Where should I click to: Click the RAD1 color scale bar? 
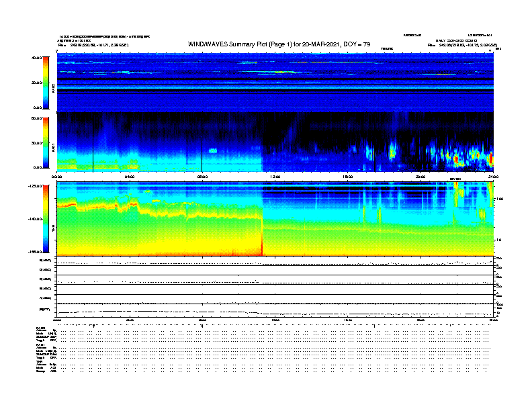click(x=46, y=142)
